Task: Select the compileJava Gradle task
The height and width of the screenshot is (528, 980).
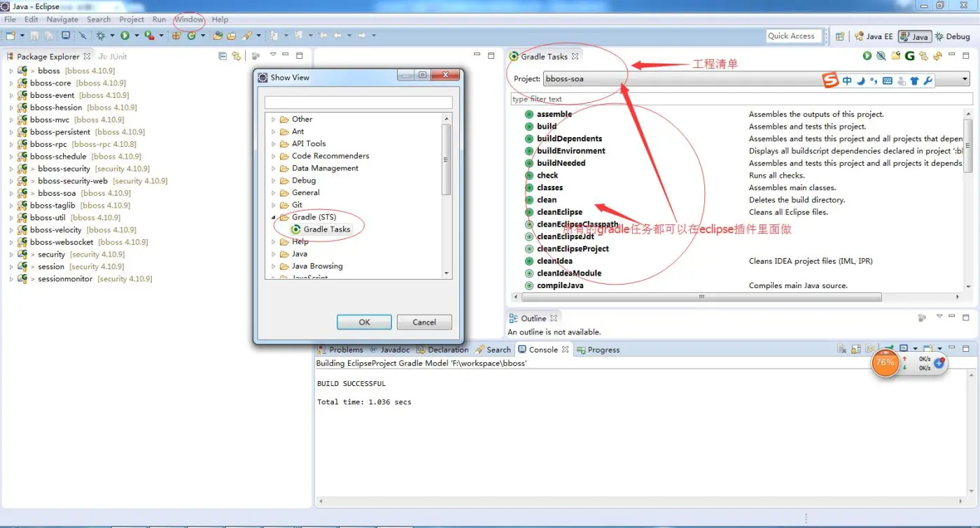Action: pyautogui.click(x=560, y=286)
